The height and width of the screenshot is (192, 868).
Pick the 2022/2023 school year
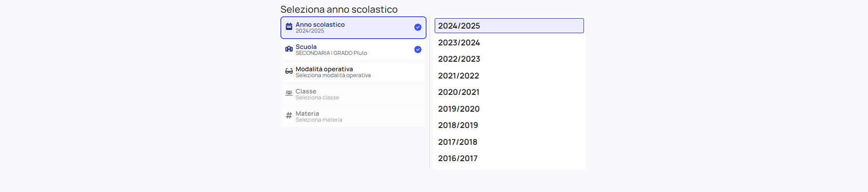pyautogui.click(x=509, y=59)
